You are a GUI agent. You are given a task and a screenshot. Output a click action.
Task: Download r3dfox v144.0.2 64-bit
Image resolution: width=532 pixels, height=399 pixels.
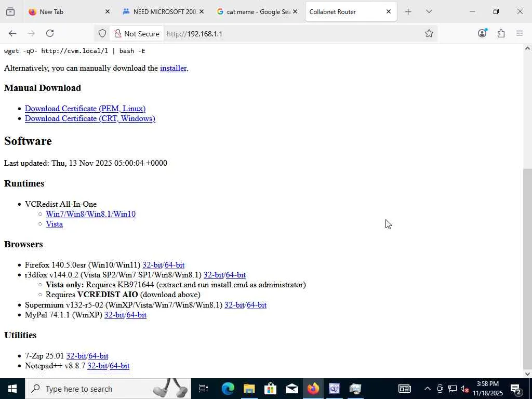tap(236, 275)
